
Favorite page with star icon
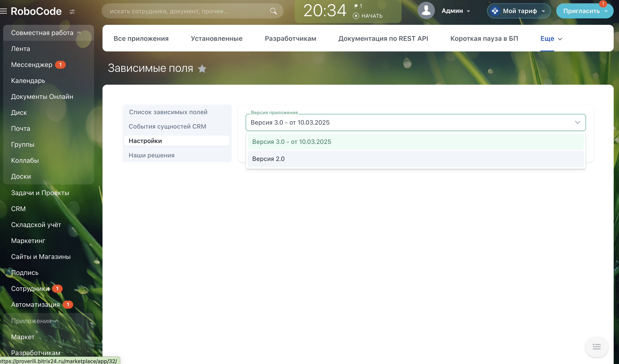(202, 69)
